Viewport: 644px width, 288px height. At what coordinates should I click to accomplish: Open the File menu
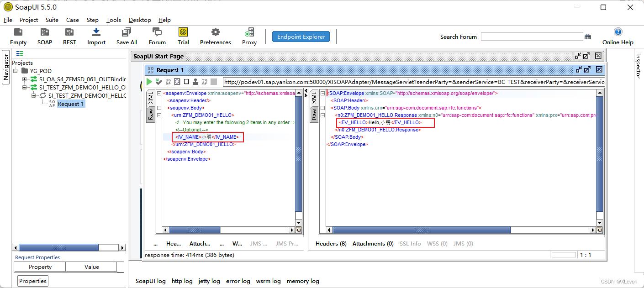(x=8, y=20)
